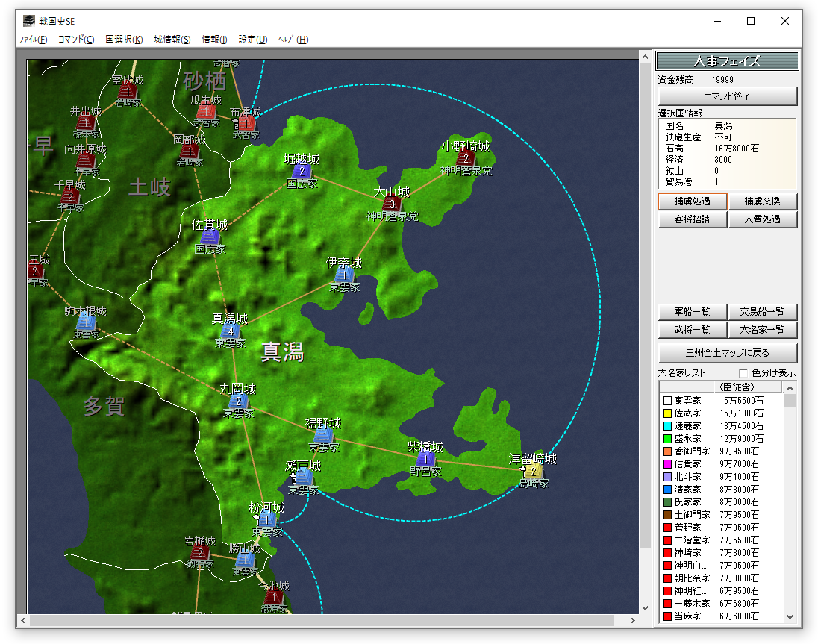Select the 柴橋城 castle icon
This screenshot has height=644, width=818.
click(425, 459)
